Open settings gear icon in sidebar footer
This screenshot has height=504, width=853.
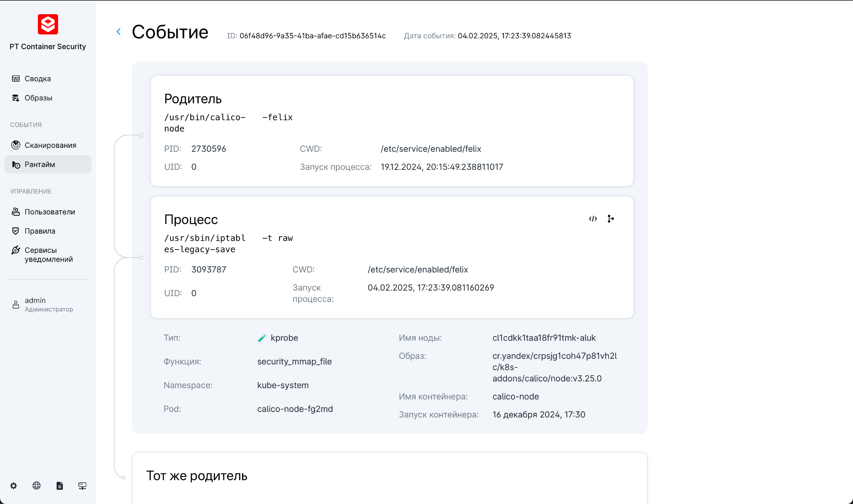tap(14, 486)
